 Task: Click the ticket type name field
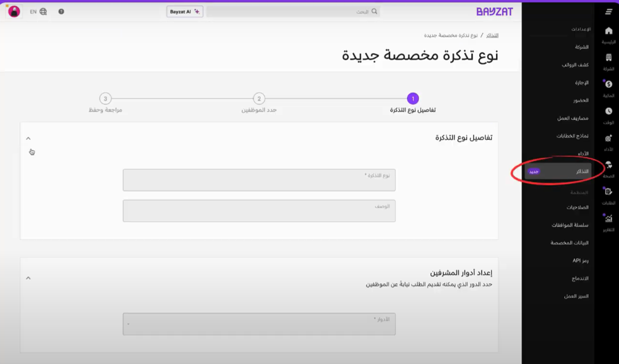tap(259, 180)
